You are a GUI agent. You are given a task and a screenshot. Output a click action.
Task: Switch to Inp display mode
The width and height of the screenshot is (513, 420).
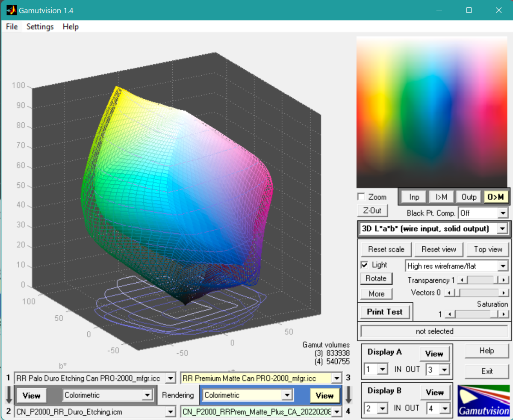414,197
